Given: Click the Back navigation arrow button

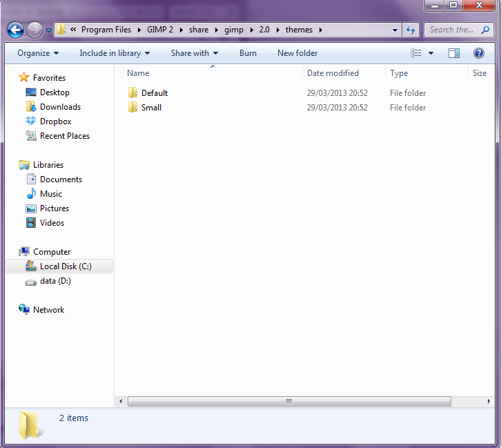Looking at the screenshot, I should tap(15, 30).
